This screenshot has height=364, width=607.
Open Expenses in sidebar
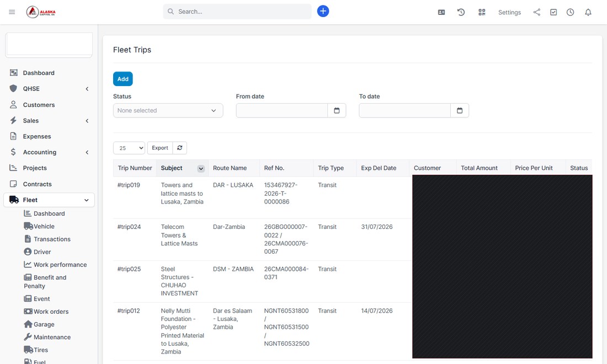click(37, 137)
